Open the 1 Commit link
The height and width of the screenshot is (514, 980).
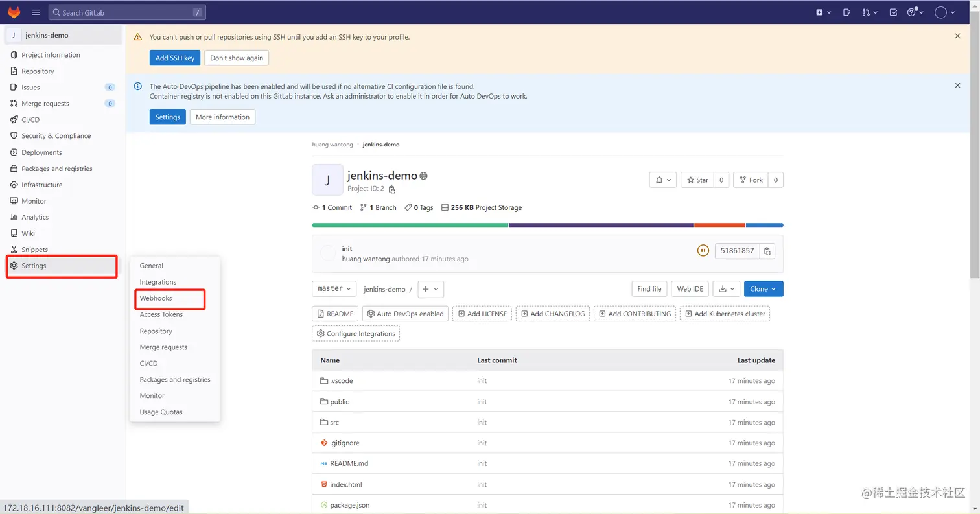pyautogui.click(x=332, y=207)
